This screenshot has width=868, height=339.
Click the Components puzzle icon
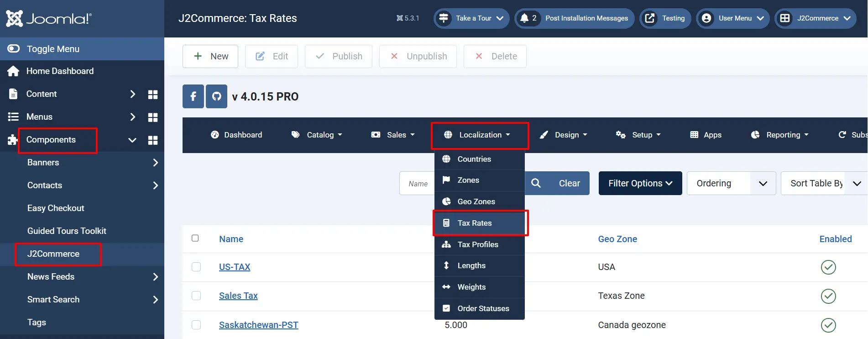coord(13,140)
